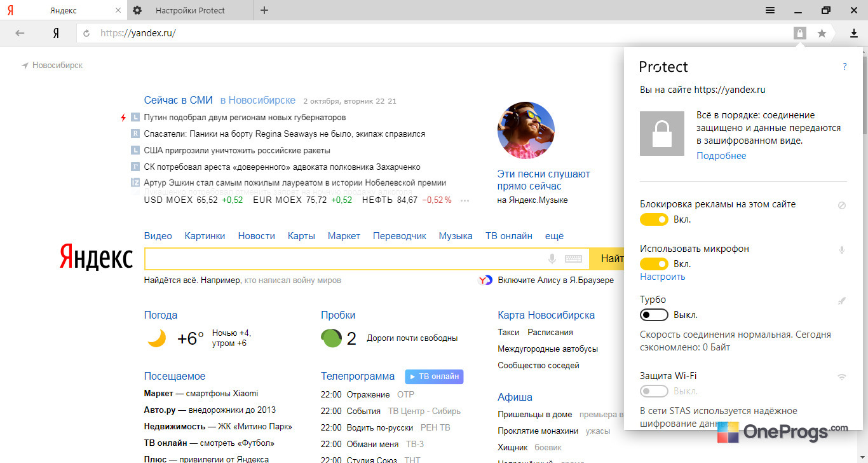Click the ad-block icon in Protect panel
Viewport: 868px width, 463px height.
(842, 205)
